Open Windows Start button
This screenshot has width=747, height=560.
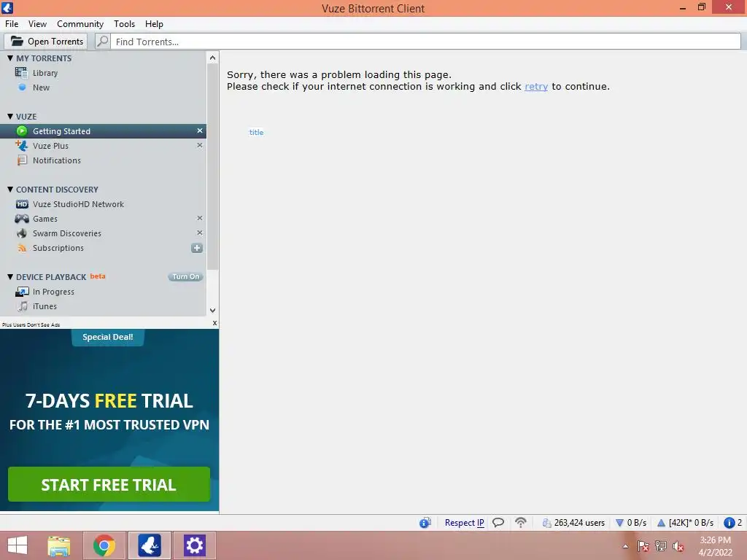[x=18, y=545]
